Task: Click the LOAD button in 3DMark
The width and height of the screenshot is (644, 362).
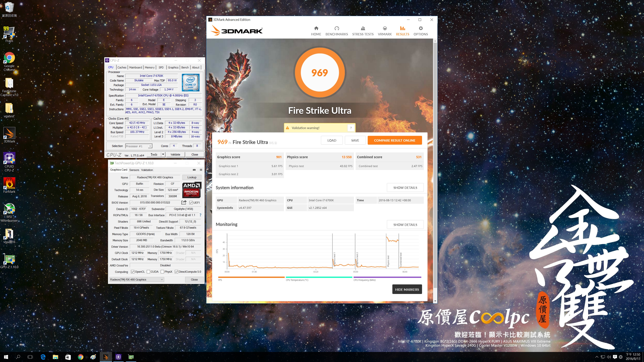Action: [332, 140]
